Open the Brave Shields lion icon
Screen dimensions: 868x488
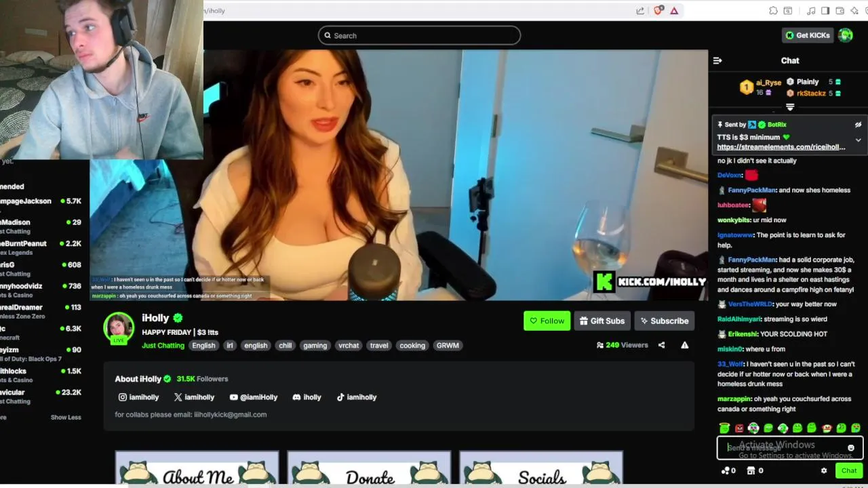point(658,11)
